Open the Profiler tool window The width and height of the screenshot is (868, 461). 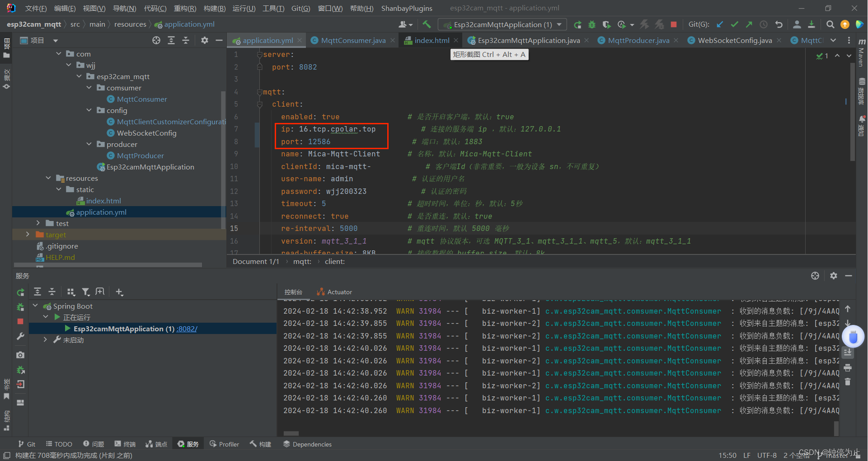point(224,444)
